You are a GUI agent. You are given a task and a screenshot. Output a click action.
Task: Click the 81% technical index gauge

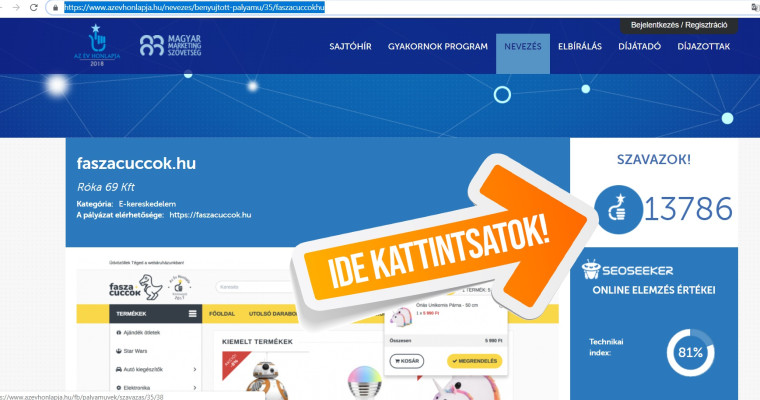(x=690, y=352)
